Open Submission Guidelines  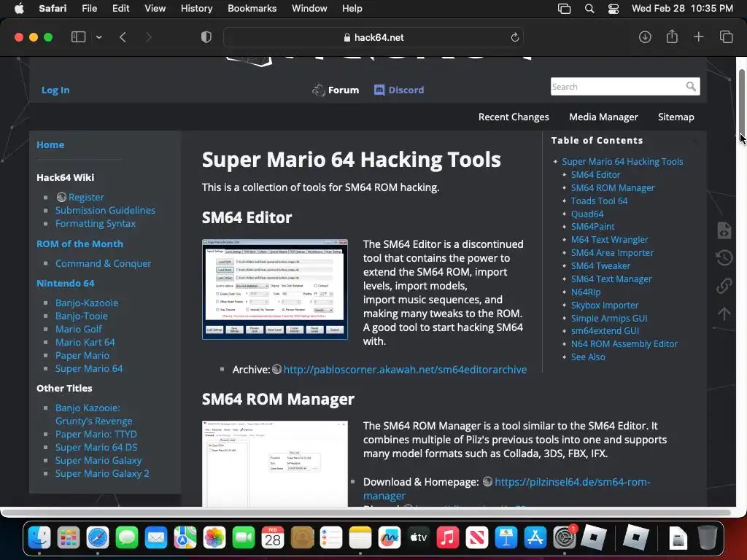[105, 210]
